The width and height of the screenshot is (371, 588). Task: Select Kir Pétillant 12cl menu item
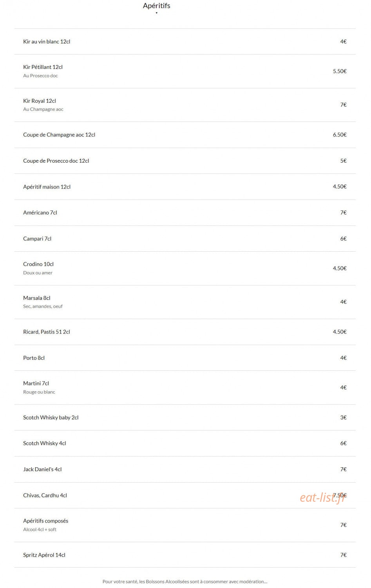point(185,71)
